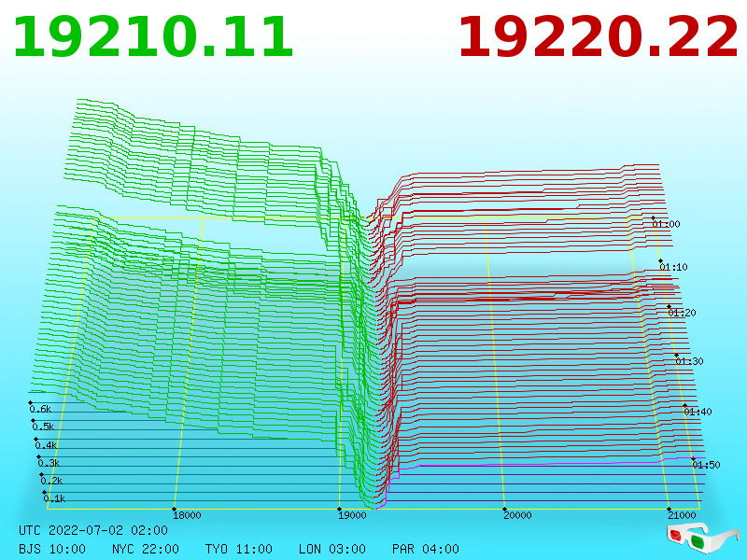Click the 18000 price axis label

pyautogui.click(x=187, y=515)
